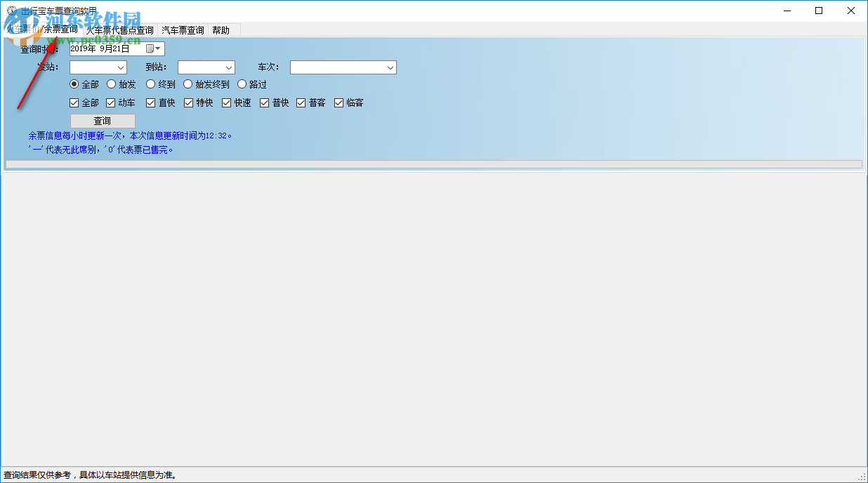
Task: Click inside the query date input field
Action: [x=105, y=48]
